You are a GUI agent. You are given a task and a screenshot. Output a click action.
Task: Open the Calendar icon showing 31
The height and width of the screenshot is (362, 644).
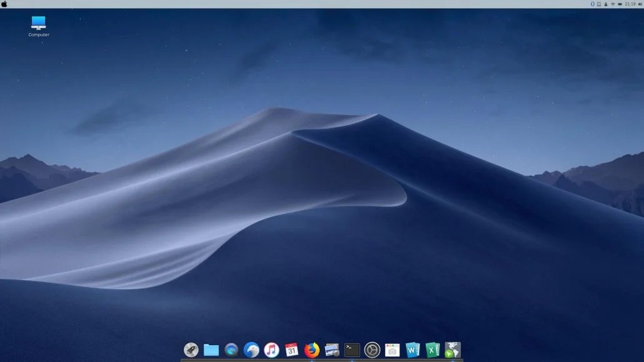click(x=291, y=349)
